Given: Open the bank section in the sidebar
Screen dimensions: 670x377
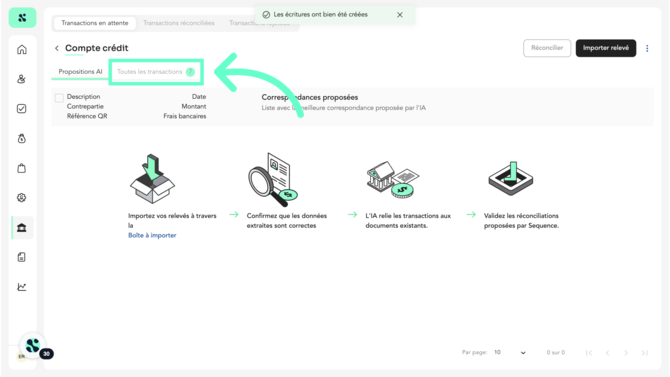Looking at the screenshot, I should (22, 227).
